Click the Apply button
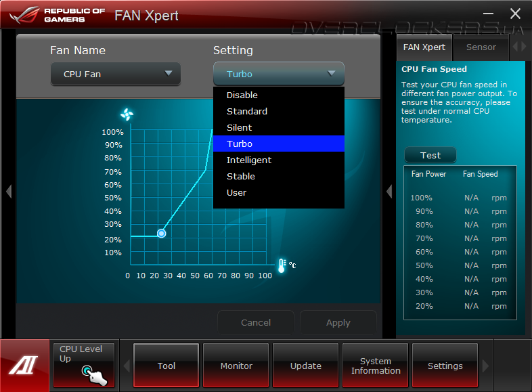The width and height of the screenshot is (532, 392). (x=338, y=322)
